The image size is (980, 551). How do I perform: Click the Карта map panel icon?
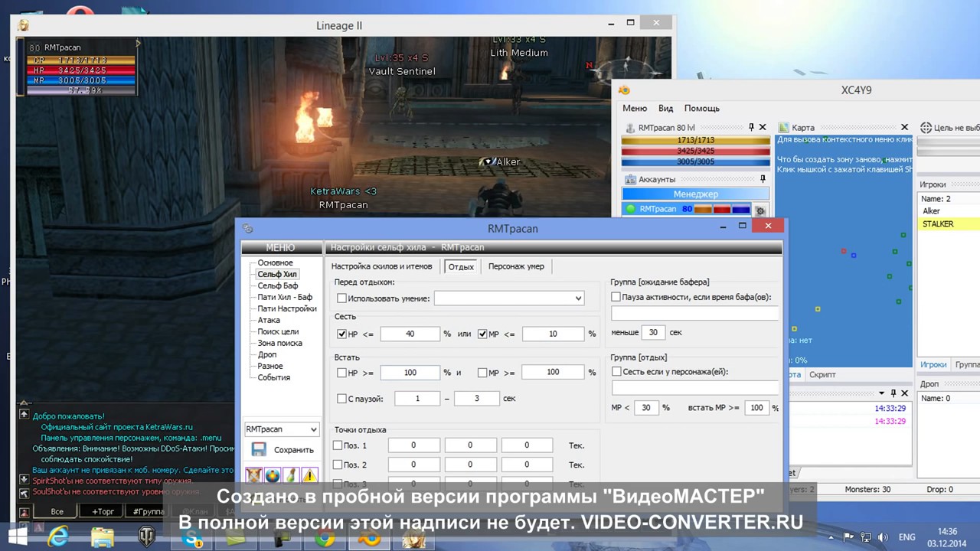[x=784, y=127]
